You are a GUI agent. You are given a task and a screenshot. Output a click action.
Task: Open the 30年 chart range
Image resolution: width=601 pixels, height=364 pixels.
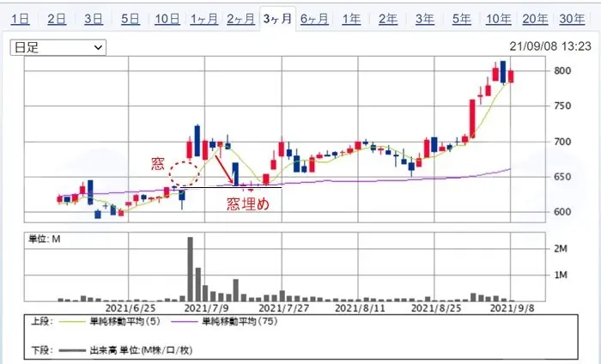coord(572,19)
